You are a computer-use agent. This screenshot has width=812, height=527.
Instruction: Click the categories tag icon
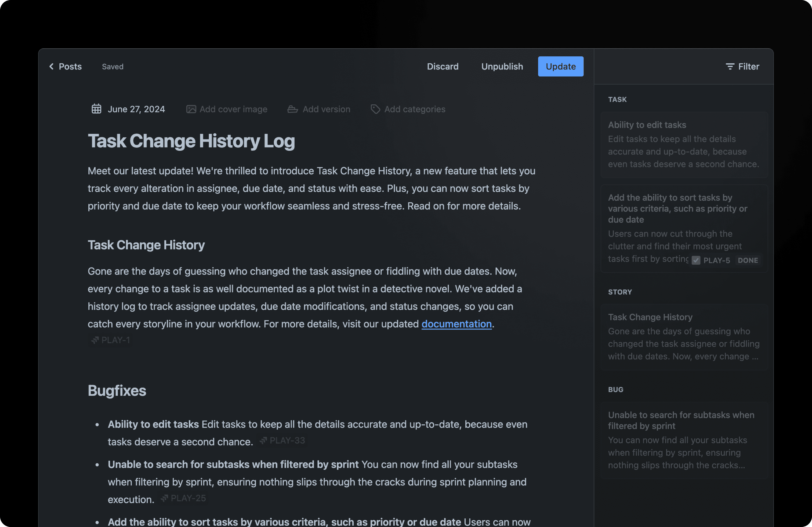pyautogui.click(x=375, y=109)
